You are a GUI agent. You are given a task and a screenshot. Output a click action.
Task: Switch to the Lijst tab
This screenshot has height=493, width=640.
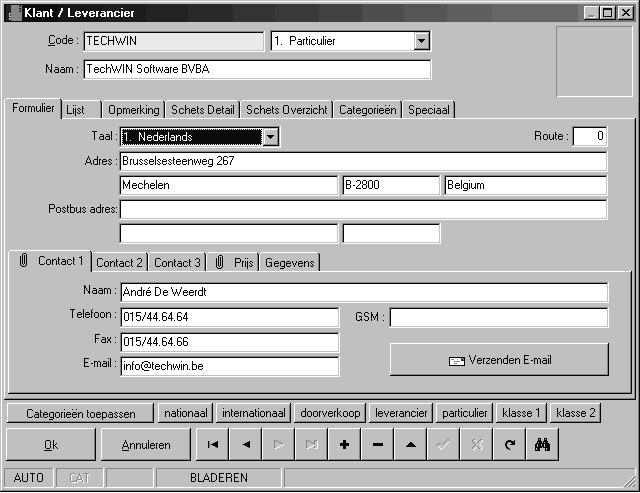[x=81, y=110]
